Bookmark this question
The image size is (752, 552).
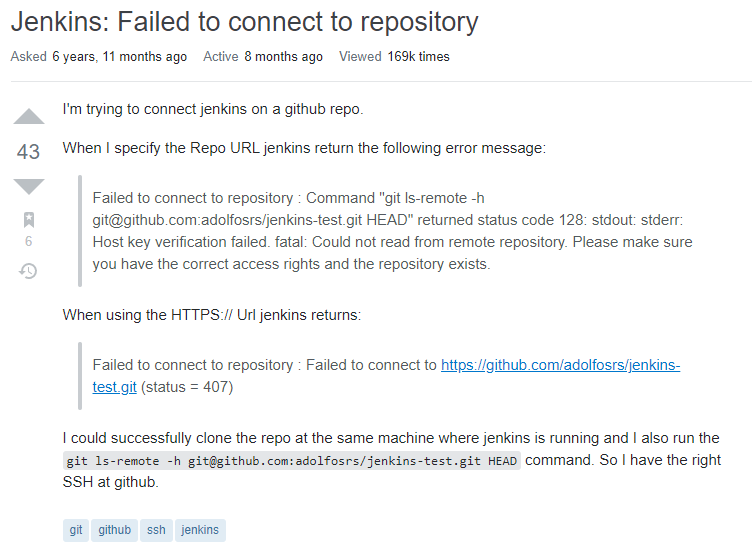[x=29, y=220]
